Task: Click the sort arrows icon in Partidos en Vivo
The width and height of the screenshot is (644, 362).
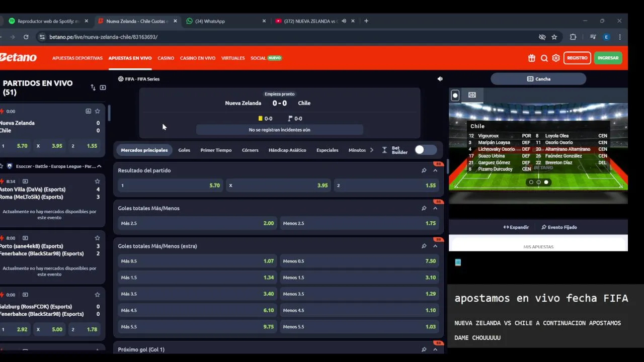Action: (93, 87)
